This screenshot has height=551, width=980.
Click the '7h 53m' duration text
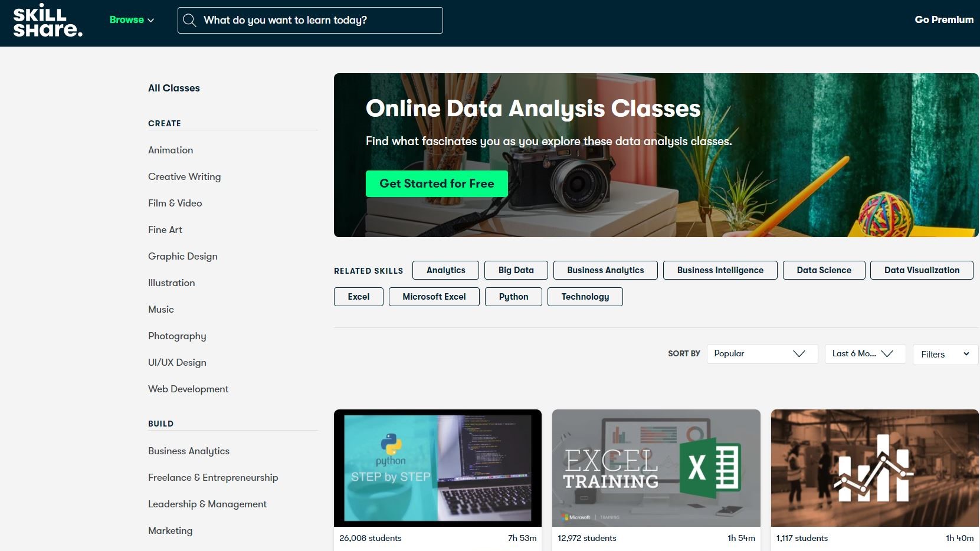pyautogui.click(x=522, y=538)
